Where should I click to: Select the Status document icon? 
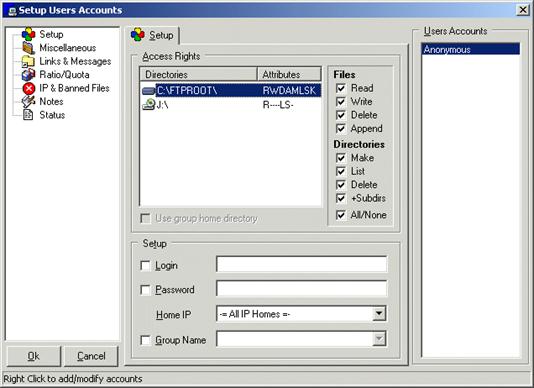pos(28,115)
